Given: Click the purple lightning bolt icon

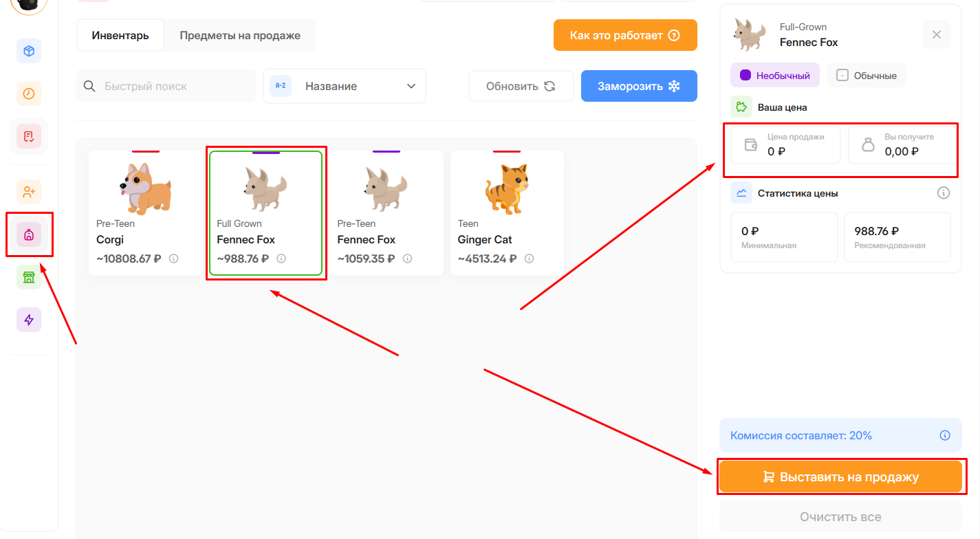Looking at the screenshot, I should tap(29, 320).
